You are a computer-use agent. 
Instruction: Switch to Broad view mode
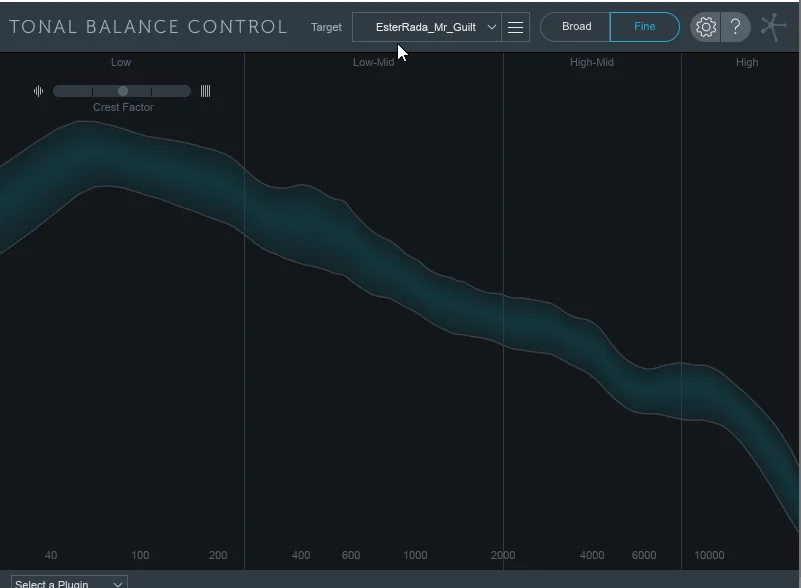click(576, 27)
